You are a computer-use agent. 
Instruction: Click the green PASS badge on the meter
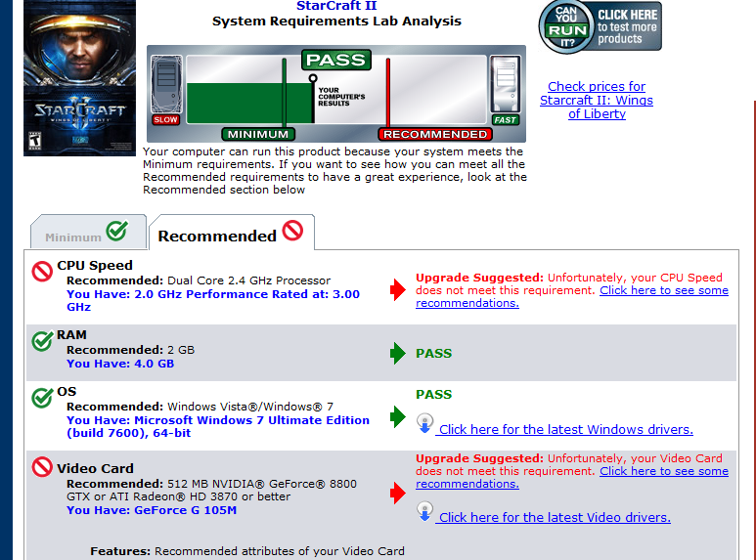[x=336, y=60]
